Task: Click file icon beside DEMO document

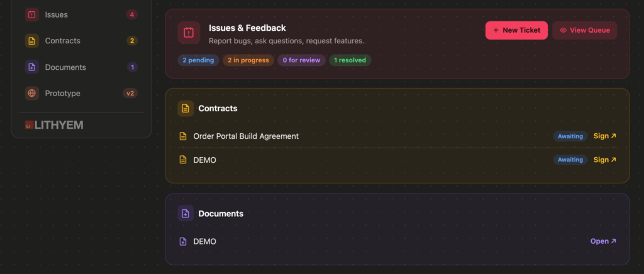Action: (x=183, y=241)
